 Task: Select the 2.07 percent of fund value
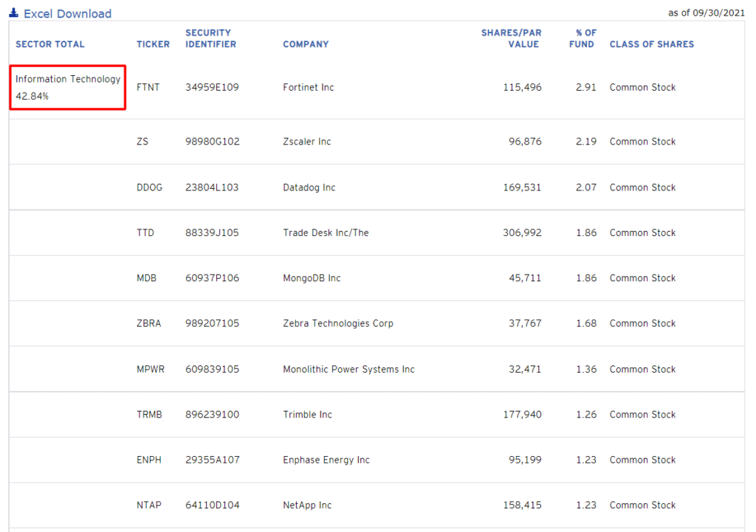[x=585, y=187]
